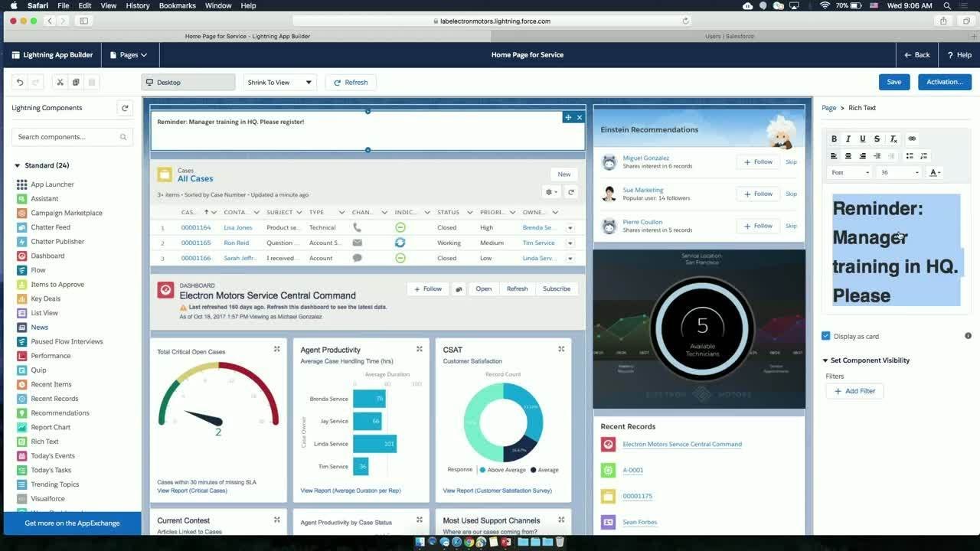Viewport: 980px width, 551px height.
Task: Click list view settings gear in All Cases
Action: pos(550,192)
